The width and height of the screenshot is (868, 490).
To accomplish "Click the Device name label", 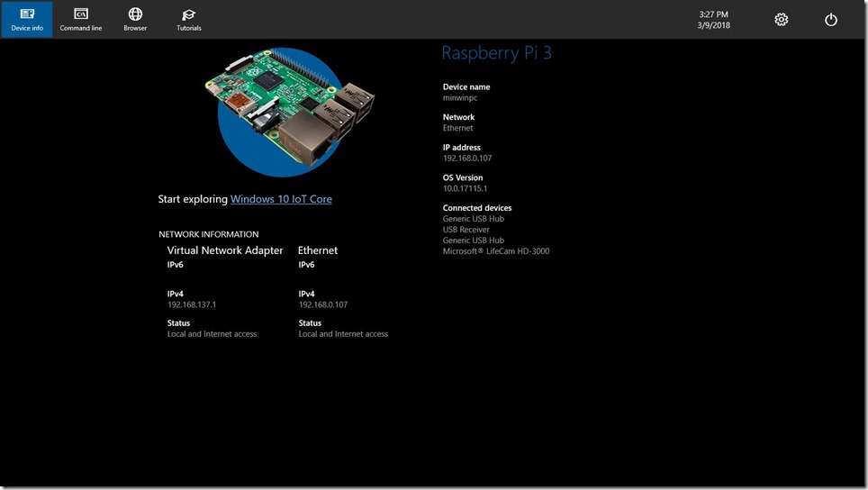I will [x=466, y=87].
